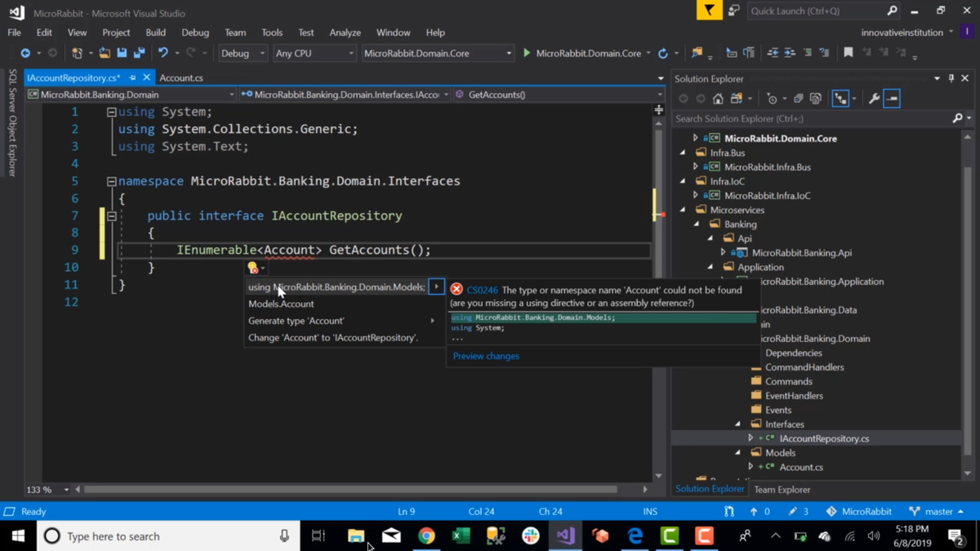Open Windows Task View
This screenshot has width=980, height=551.
pos(318,536)
